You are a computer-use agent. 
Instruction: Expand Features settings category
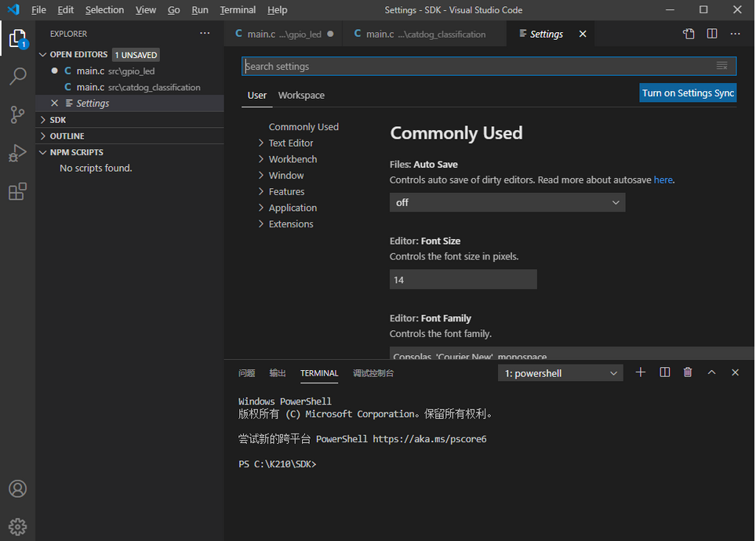click(x=261, y=191)
